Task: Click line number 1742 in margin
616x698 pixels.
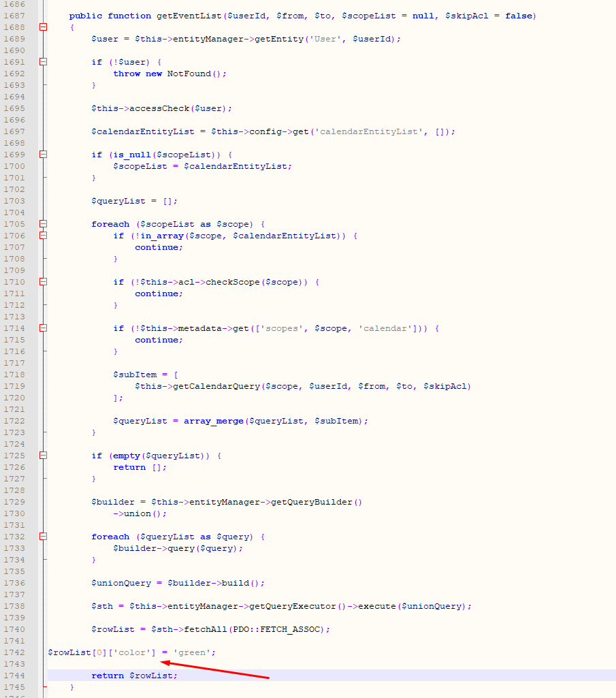Action: pos(14,652)
